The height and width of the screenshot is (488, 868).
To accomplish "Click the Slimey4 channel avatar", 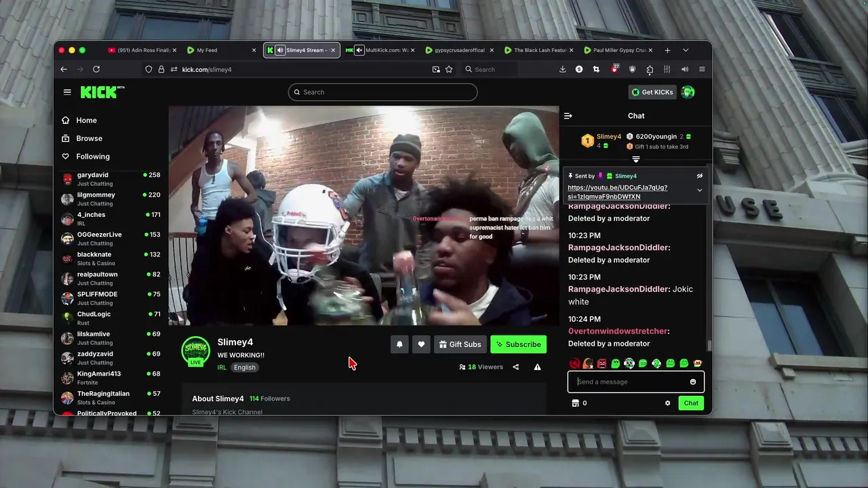I will (195, 350).
